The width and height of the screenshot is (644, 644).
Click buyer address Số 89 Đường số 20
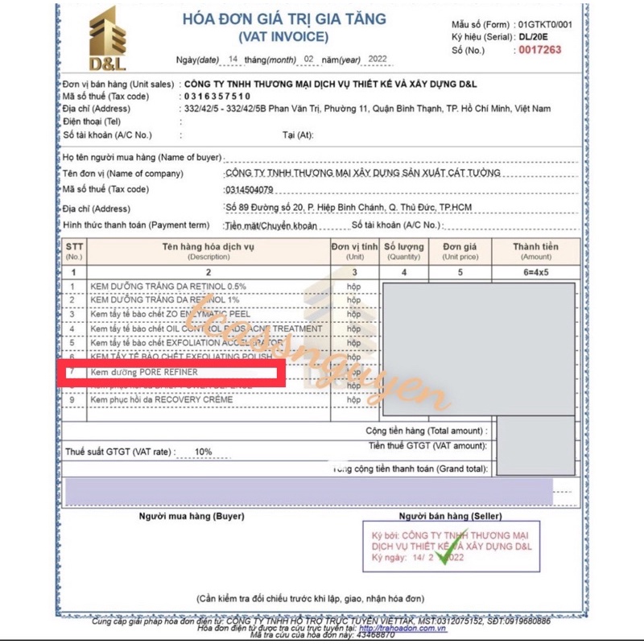[x=349, y=208]
